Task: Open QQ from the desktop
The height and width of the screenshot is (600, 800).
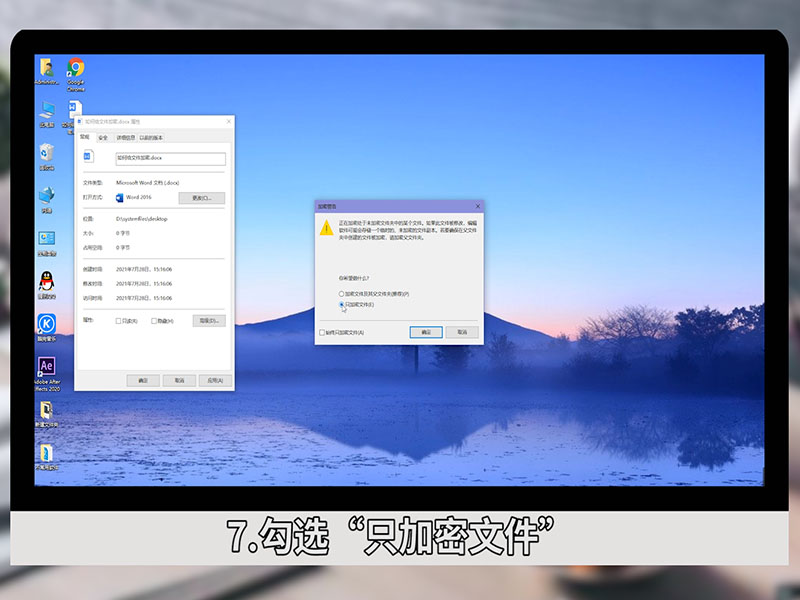Action: click(44, 281)
